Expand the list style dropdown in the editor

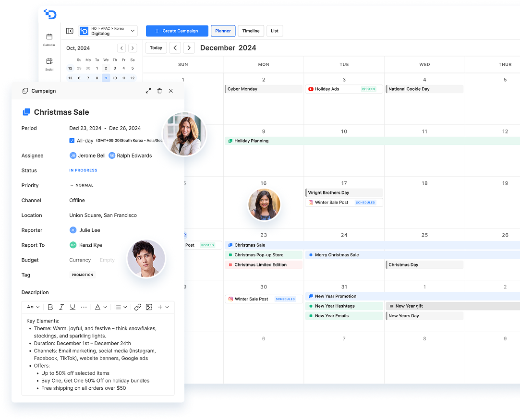click(x=121, y=307)
